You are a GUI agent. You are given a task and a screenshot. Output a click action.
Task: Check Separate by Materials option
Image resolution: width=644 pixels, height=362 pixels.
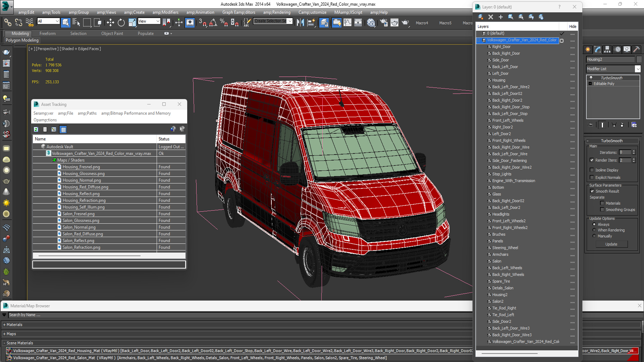pos(602,203)
